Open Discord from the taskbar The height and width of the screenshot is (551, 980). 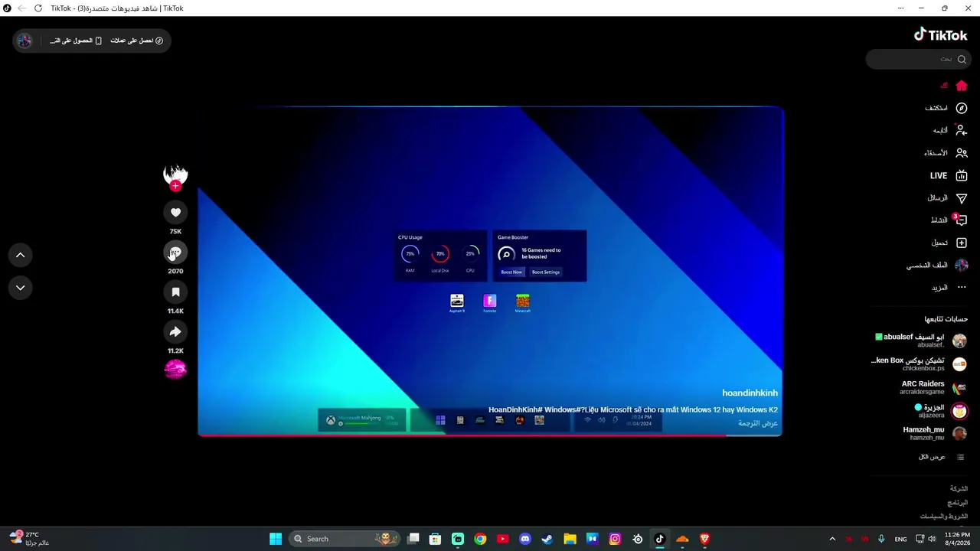pyautogui.click(x=525, y=539)
